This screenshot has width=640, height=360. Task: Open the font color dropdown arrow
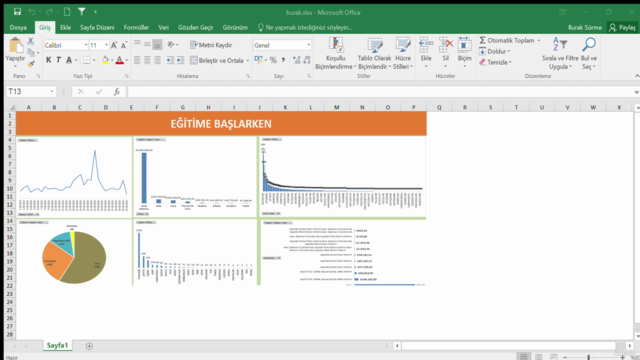[127, 60]
